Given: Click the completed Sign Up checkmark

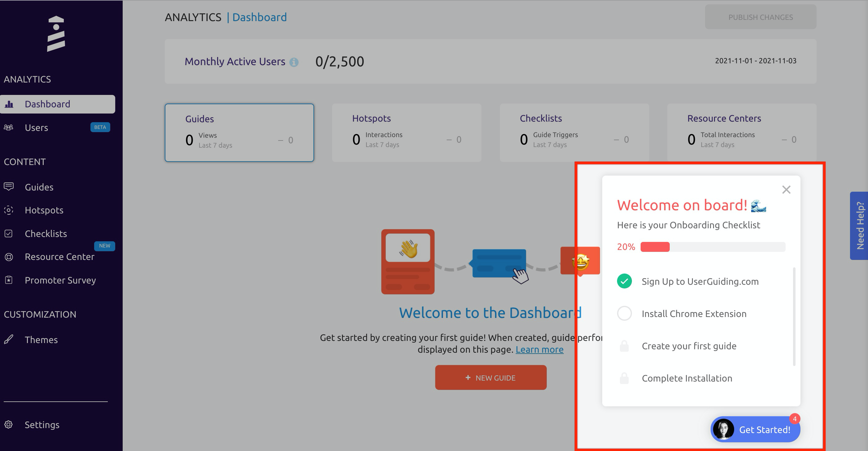Looking at the screenshot, I should (624, 281).
